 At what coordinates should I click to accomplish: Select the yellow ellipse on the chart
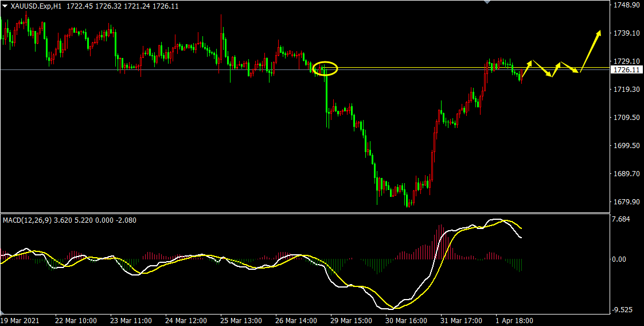[x=325, y=68]
